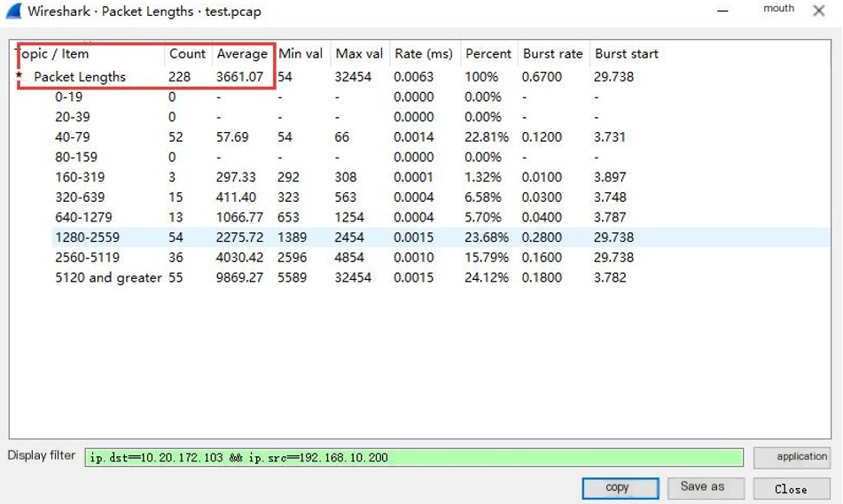The width and height of the screenshot is (843, 504).
Task: Select the 5120 and greater row
Action: 422,277
